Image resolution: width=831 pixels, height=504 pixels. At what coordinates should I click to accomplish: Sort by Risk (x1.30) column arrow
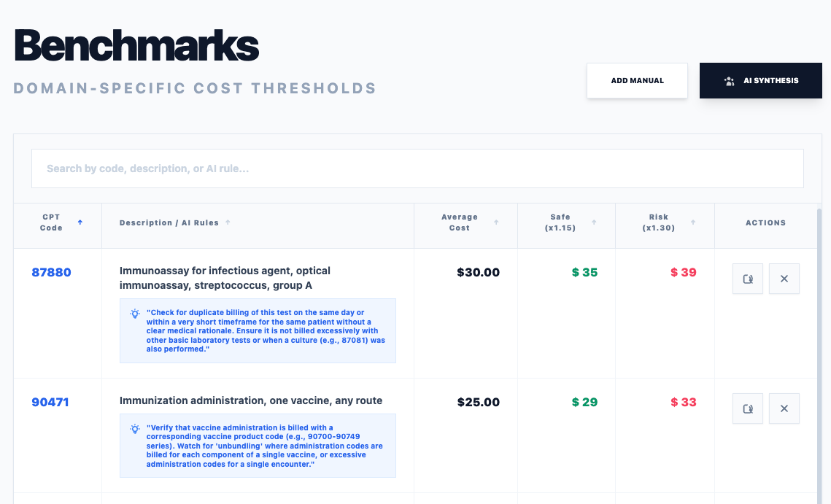(x=693, y=222)
